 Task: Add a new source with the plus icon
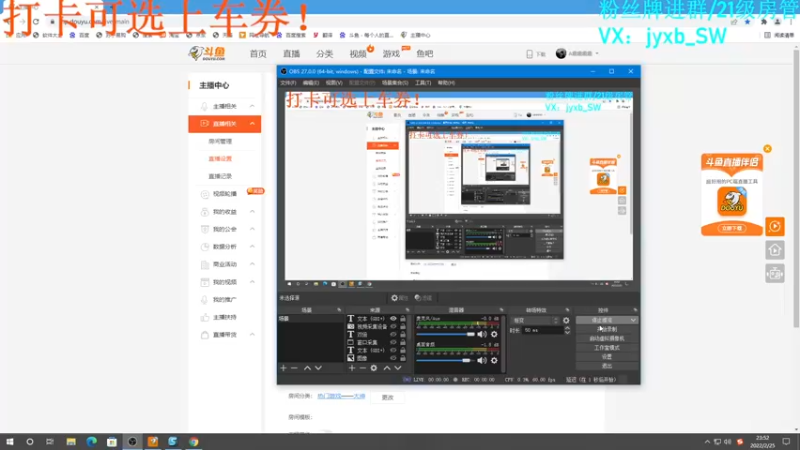pyautogui.click(x=352, y=368)
